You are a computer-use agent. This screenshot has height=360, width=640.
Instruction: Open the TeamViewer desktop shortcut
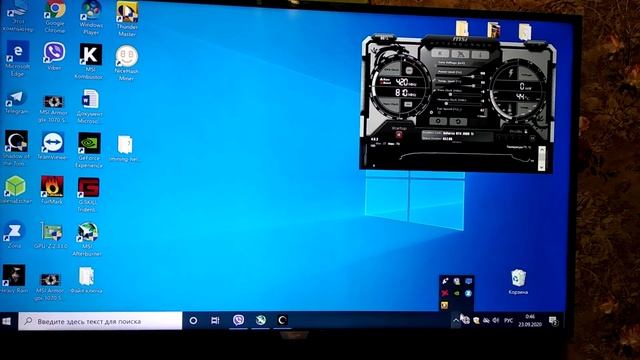coord(53,146)
